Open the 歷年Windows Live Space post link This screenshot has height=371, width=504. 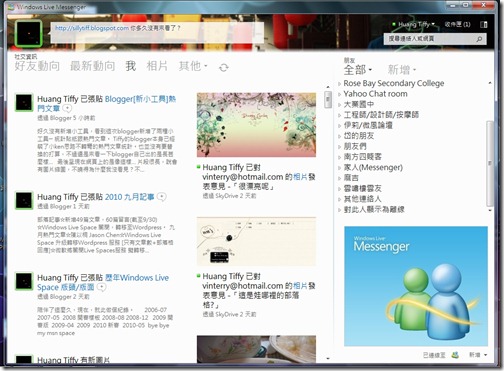(103, 282)
